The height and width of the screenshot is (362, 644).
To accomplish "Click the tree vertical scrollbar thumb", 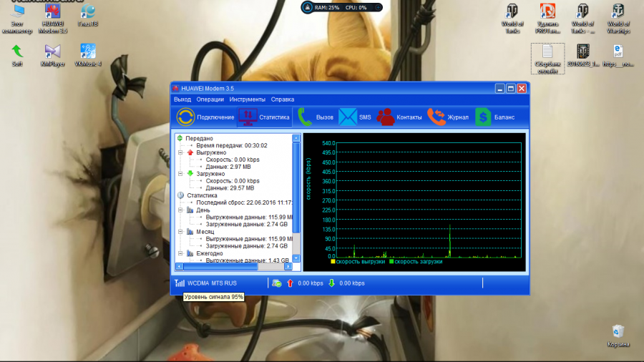I will click(x=296, y=187).
